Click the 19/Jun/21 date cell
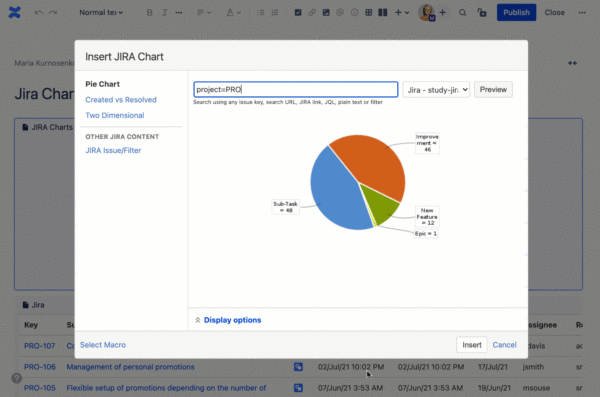The image size is (600, 397). click(494, 388)
